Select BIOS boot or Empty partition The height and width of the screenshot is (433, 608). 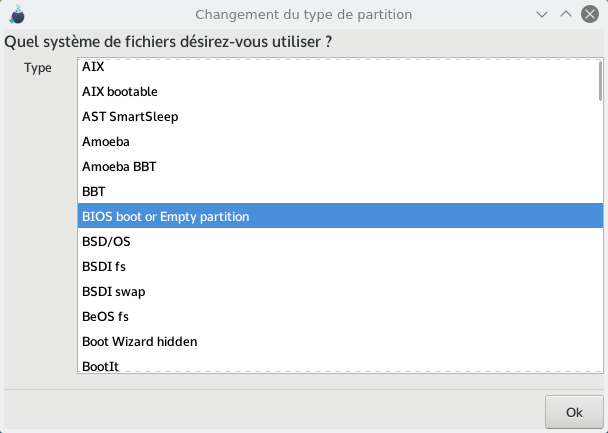coord(340,216)
